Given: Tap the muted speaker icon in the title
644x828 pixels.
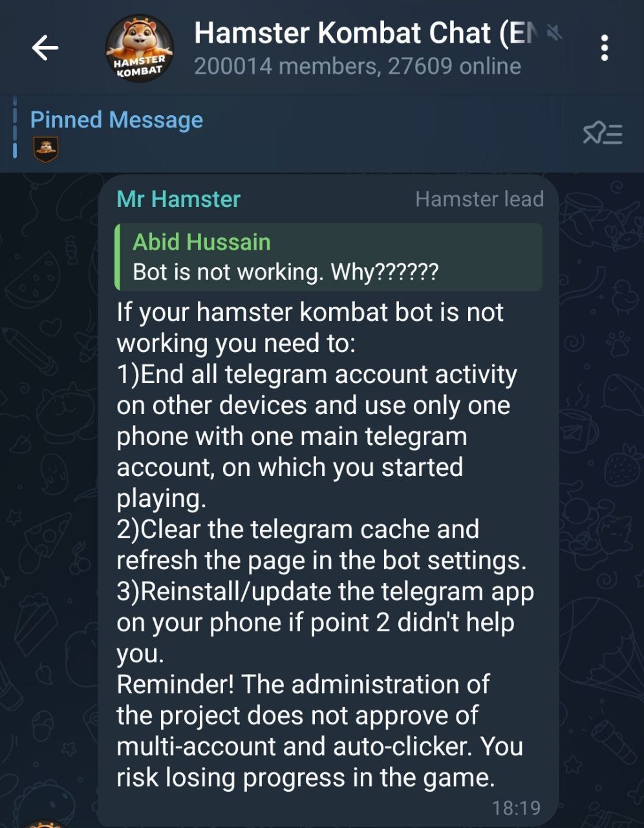Looking at the screenshot, I should (555, 32).
